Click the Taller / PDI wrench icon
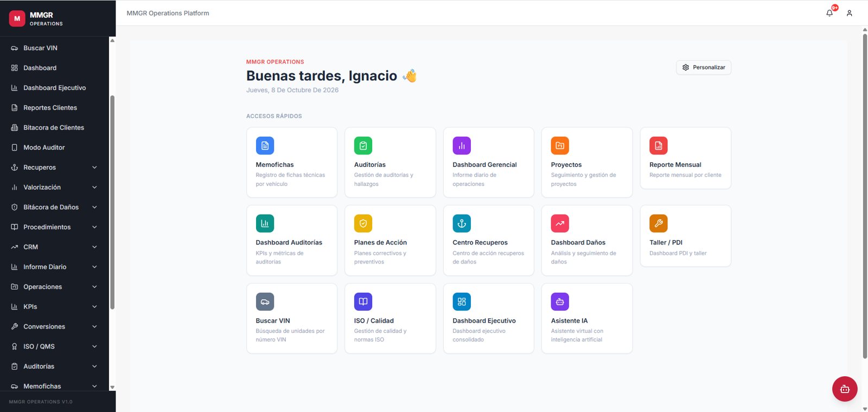868x412 pixels. 659,223
